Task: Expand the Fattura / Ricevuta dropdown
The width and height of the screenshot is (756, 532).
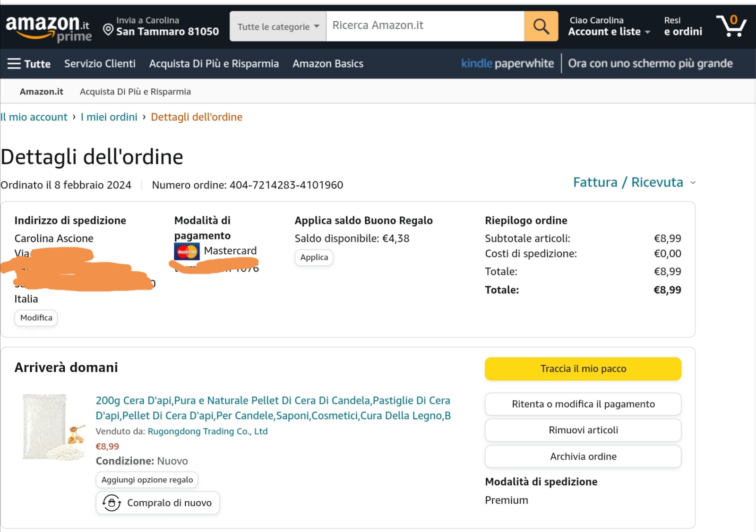Action: [x=634, y=182]
